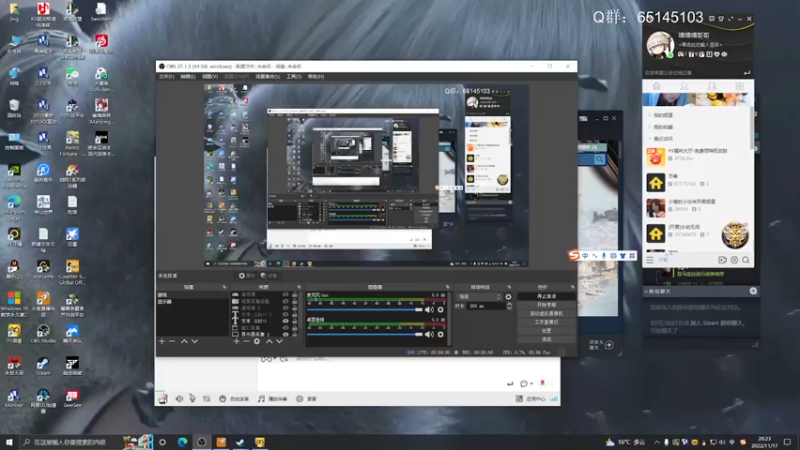The width and height of the screenshot is (800, 450).
Task: Move selected source down in sources list
Action: pos(279,341)
